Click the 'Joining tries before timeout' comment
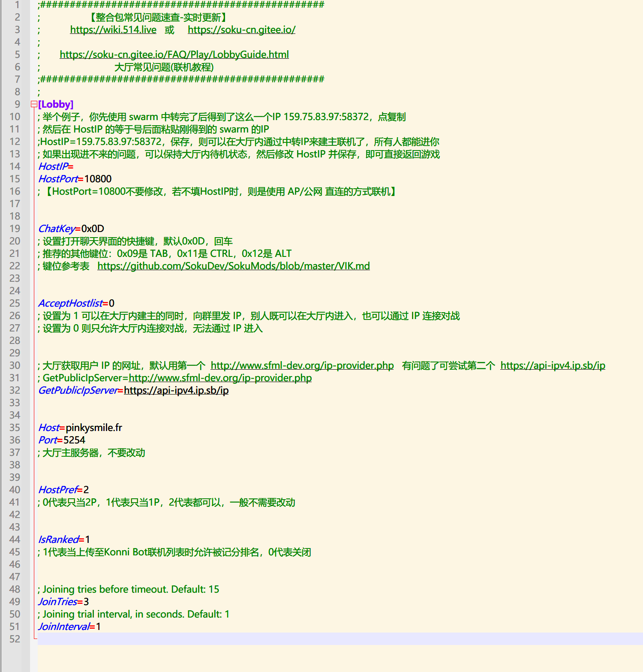 tap(129, 589)
